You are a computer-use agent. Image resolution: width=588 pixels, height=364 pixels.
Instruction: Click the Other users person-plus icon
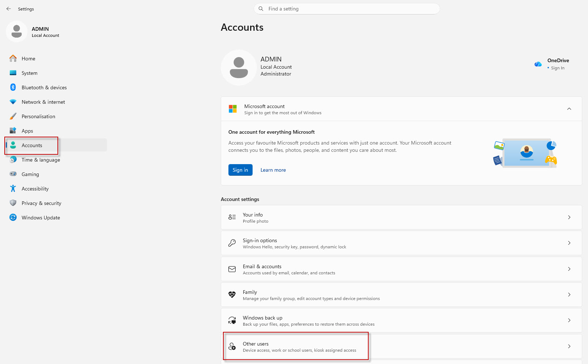point(232,346)
